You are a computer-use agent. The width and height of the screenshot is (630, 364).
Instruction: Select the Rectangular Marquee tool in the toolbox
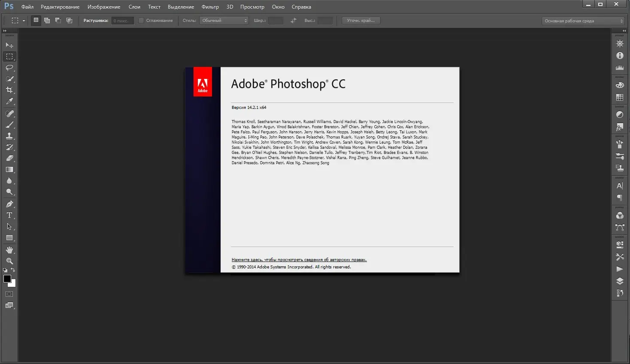9,57
